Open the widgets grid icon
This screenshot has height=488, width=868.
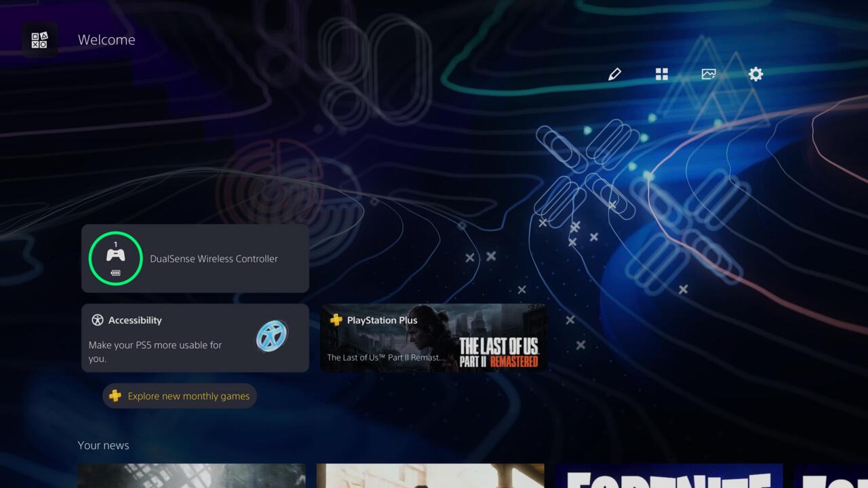tap(662, 75)
